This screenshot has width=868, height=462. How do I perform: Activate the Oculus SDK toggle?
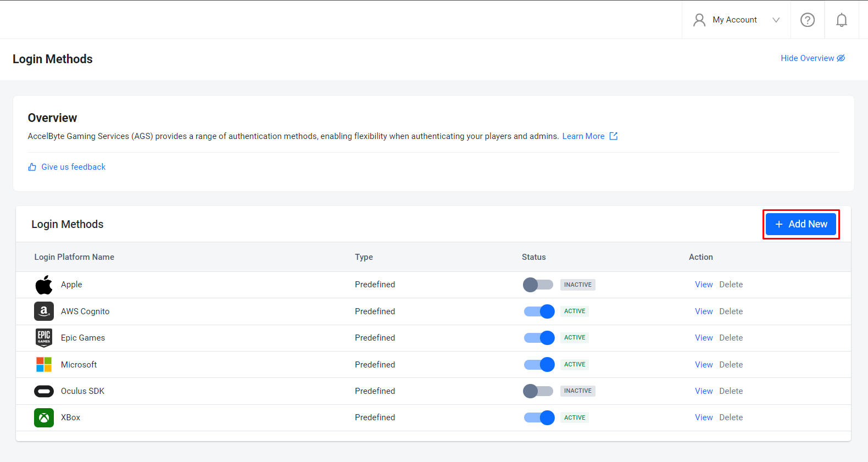click(x=538, y=391)
